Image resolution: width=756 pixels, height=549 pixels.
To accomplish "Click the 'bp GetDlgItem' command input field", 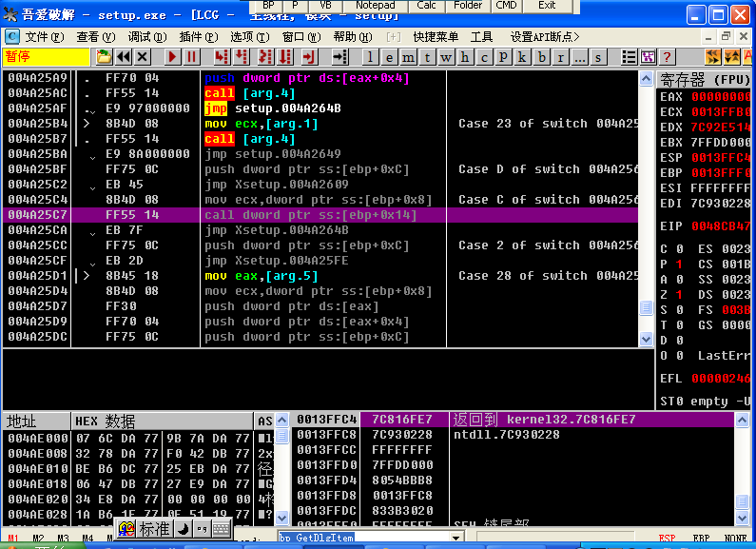I will [363, 538].
